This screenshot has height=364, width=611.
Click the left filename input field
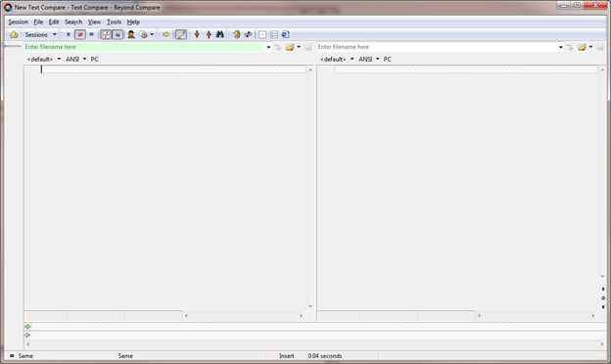coord(144,47)
